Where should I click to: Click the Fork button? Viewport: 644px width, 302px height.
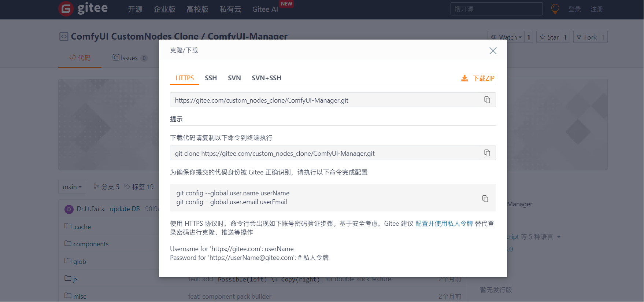586,37
